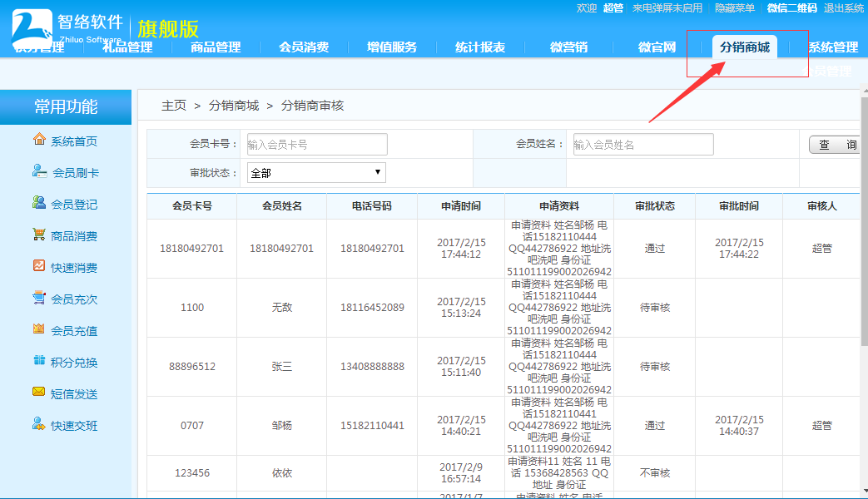Focus the 会员姓名 input field

click(643, 144)
